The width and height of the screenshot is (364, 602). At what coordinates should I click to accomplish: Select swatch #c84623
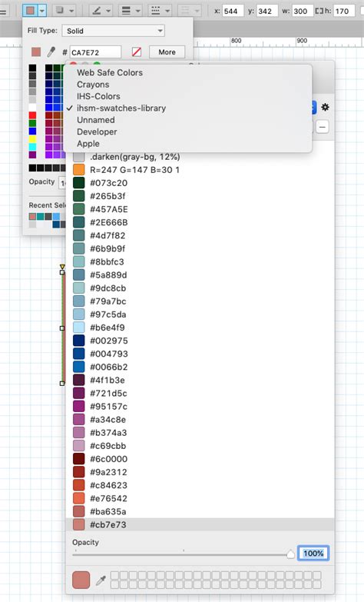coord(200,485)
